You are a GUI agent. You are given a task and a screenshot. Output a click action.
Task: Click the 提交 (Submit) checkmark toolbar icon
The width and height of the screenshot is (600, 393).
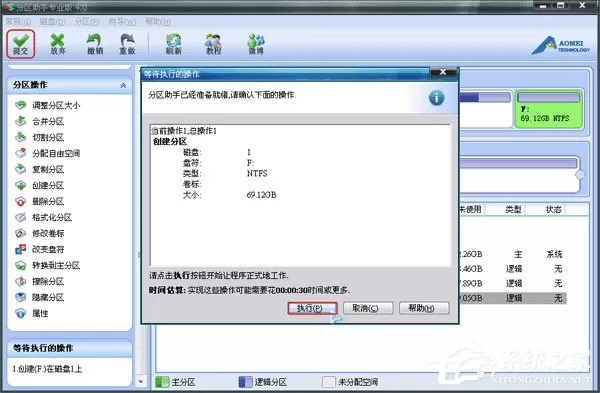pos(21,44)
